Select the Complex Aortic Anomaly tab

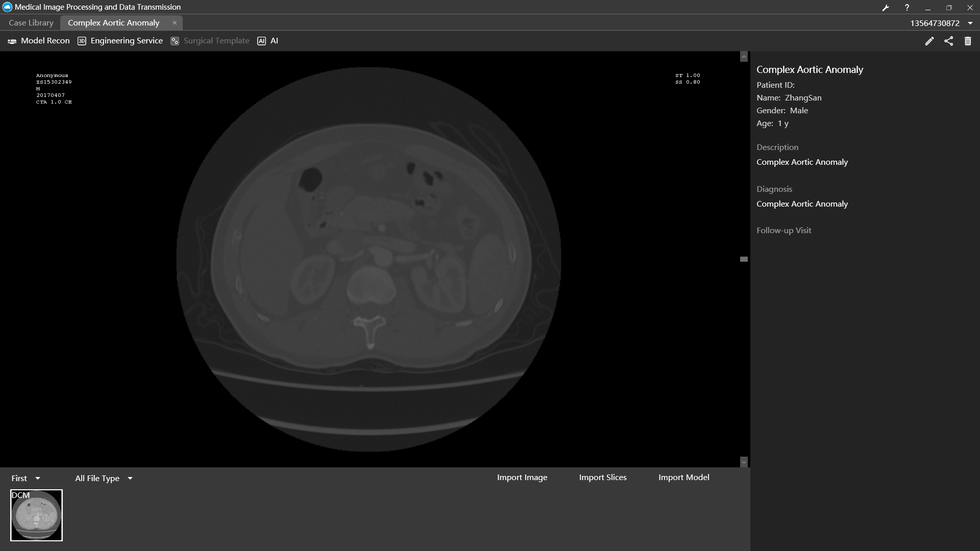tap(113, 23)
